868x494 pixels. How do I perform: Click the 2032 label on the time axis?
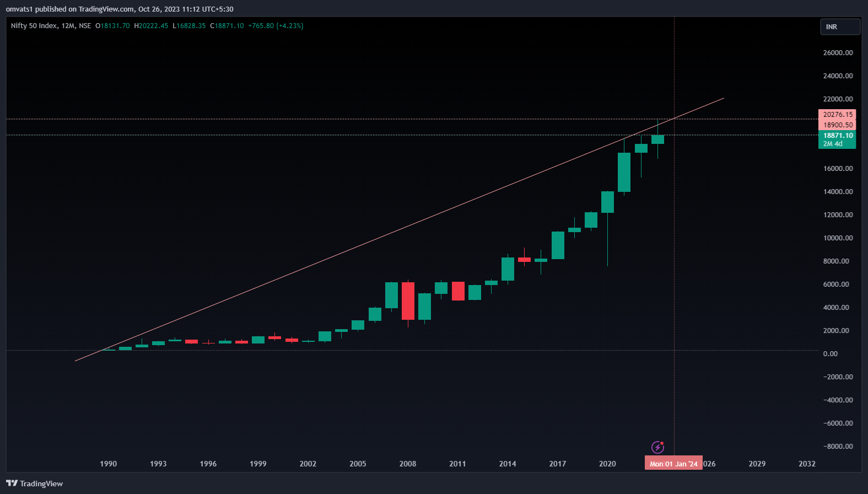[x=807, y=464]
